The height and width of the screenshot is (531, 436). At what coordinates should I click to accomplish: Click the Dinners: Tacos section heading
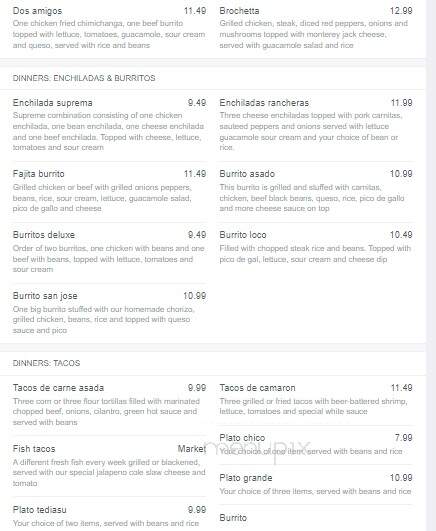click(x=46, y=363)
